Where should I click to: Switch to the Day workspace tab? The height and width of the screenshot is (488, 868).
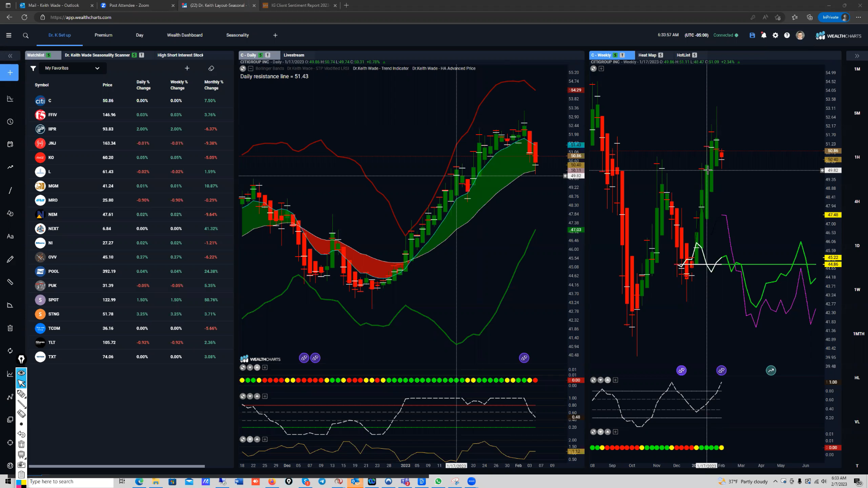140,35
